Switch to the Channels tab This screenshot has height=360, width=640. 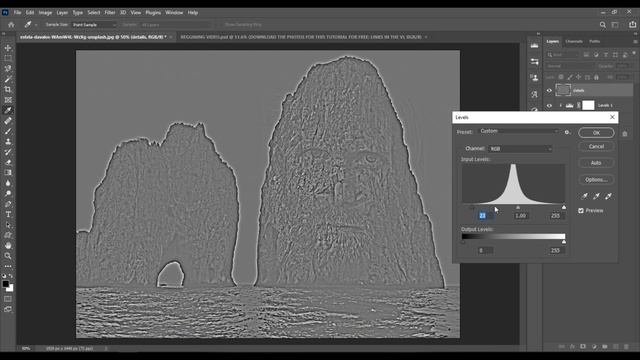(x=574, y=42)
